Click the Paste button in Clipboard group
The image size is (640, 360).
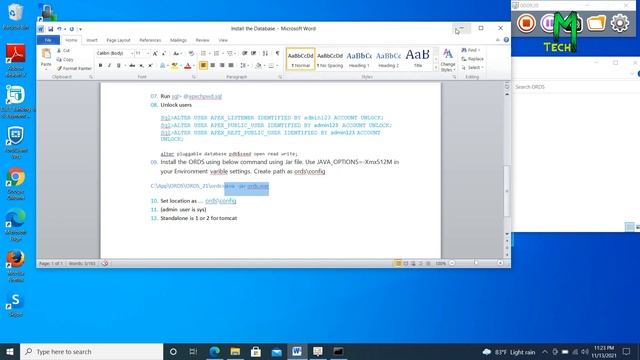46,58
